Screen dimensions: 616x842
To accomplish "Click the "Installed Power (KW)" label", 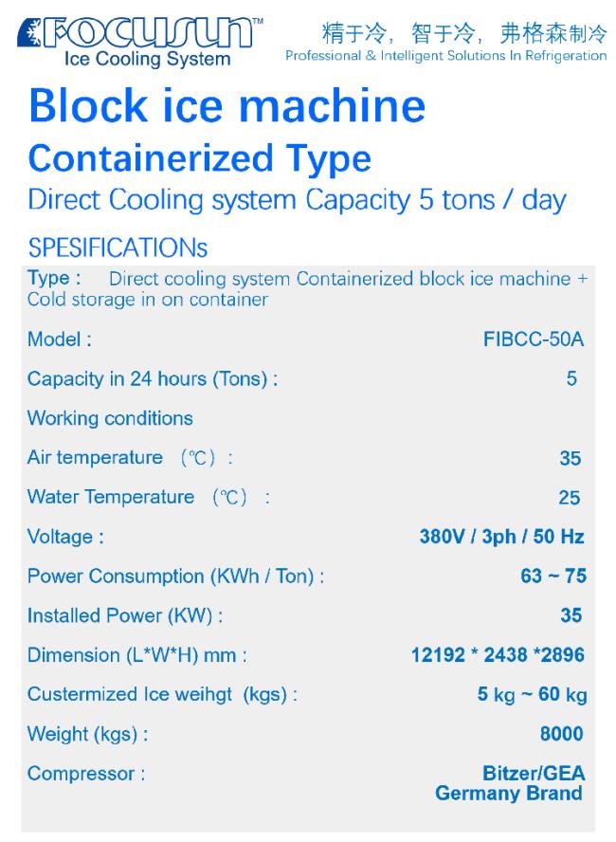I will pyautogui.click(x=125, y=615).
